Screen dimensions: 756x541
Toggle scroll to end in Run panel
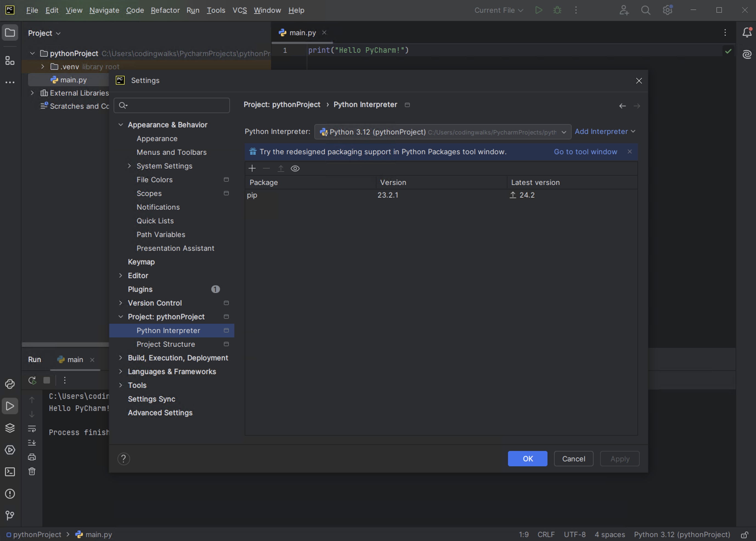(x=32, y=443)
